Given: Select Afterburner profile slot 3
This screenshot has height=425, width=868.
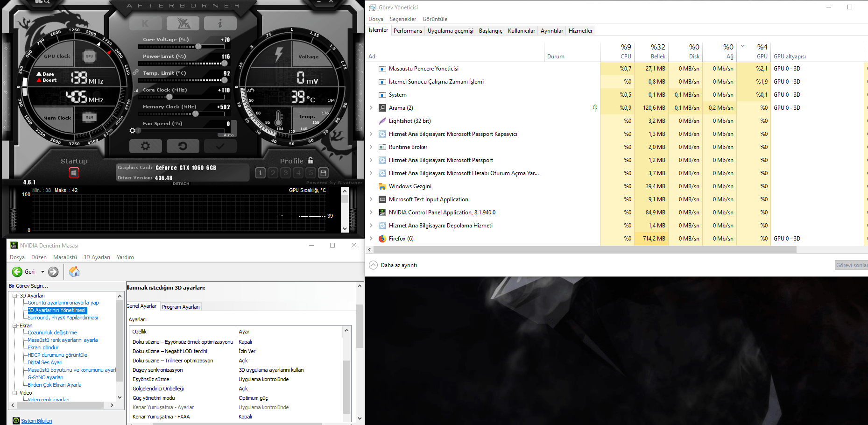Looking at the screenshot, I should 286,173.
